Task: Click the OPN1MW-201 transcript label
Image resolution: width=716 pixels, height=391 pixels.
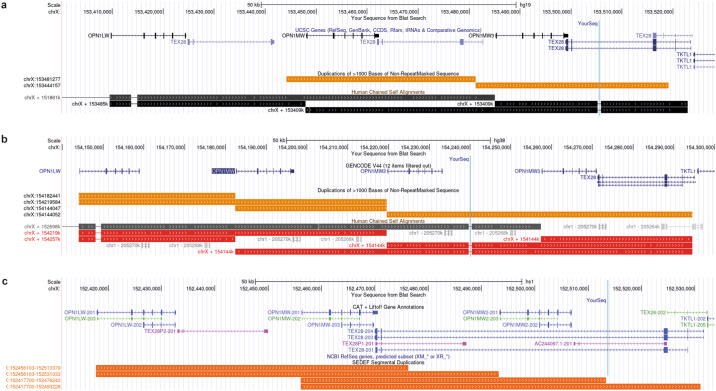Action: pyautogui.click(x=284, y=312)
